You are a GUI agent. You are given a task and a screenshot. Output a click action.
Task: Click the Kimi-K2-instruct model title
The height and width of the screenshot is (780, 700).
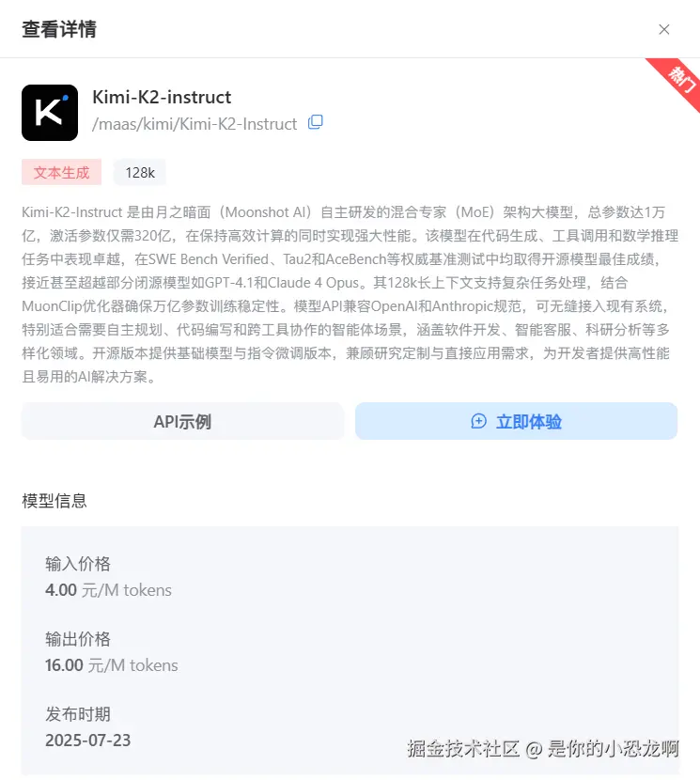162,97
